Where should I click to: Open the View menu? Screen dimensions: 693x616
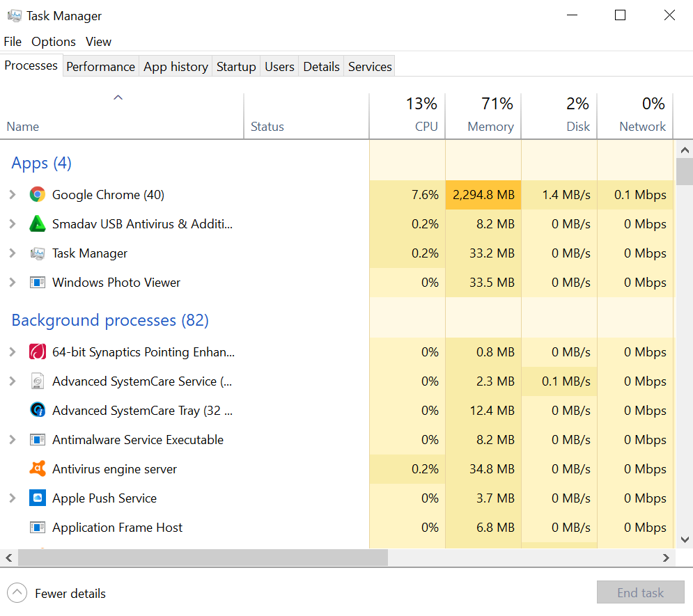point(98,42)
